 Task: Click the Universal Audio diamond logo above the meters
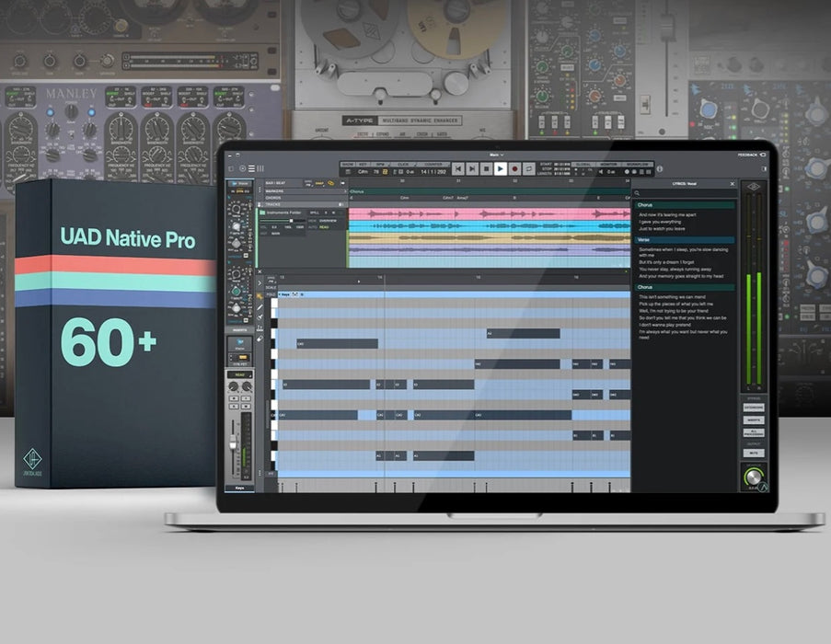click(753, 187)
